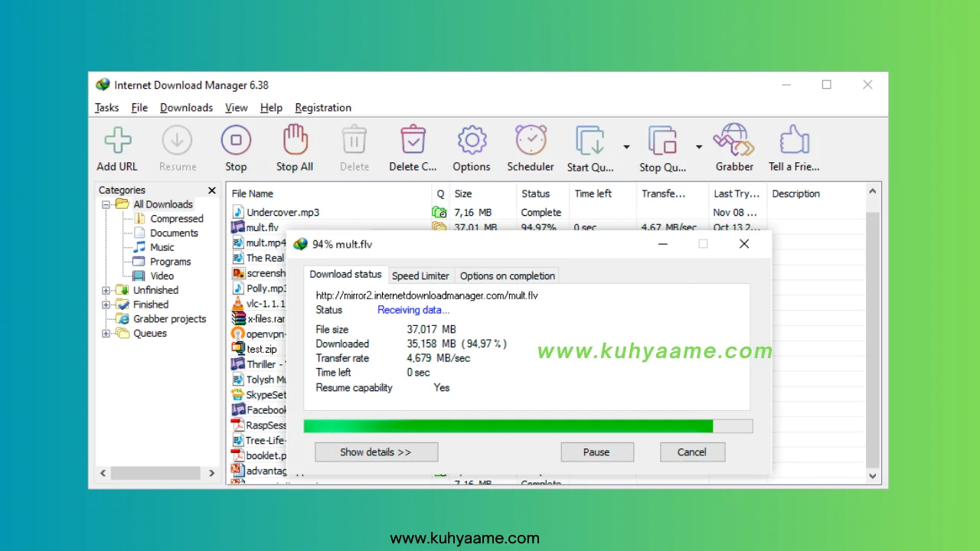Click the download list scroll down arrow
Screen dimensions: 980x551
(872, 475)
